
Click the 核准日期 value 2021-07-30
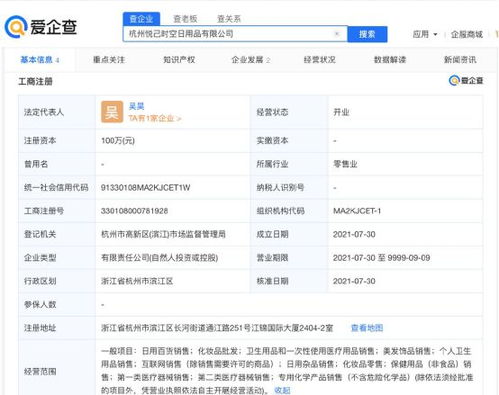354,281
